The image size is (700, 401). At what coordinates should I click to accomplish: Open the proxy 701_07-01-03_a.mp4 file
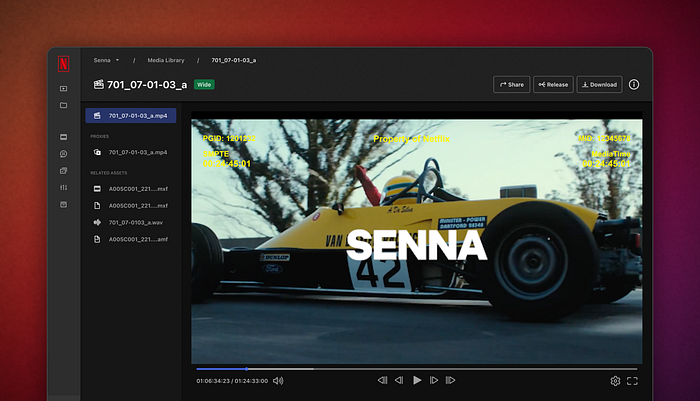(131, 152)
